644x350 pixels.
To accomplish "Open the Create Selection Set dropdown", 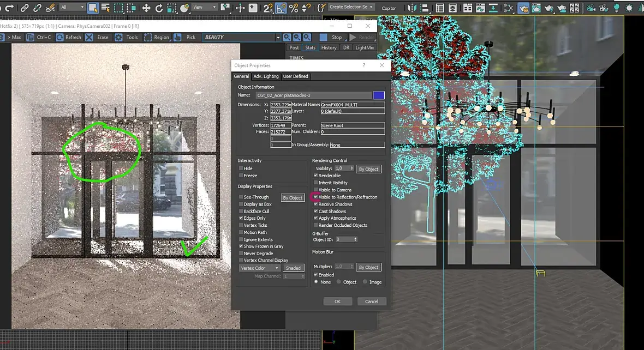I will (351, 7).
